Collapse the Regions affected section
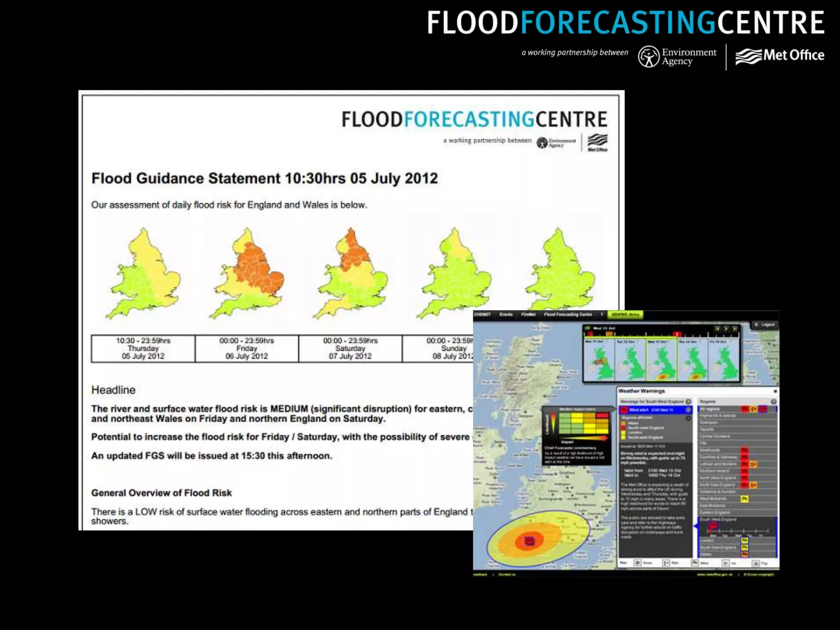The image size is (840, 630). [688, 418]
